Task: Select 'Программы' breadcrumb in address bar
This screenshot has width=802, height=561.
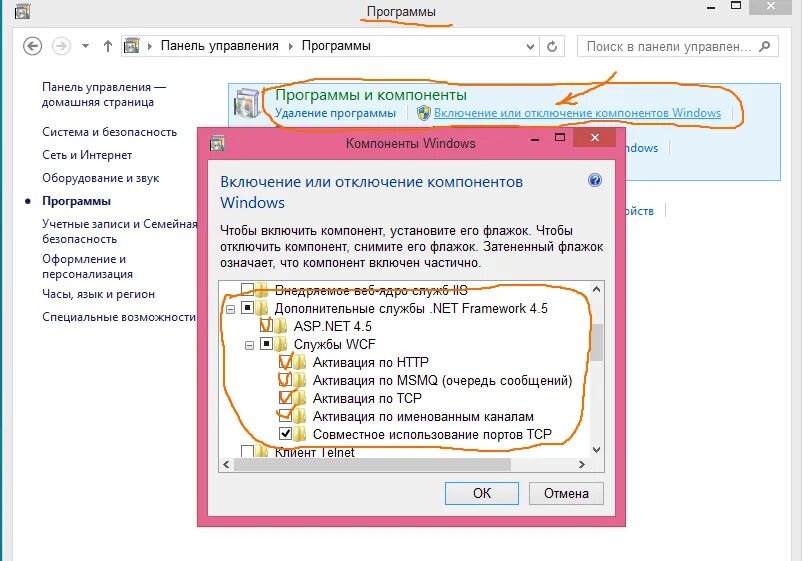Action: 336,46
